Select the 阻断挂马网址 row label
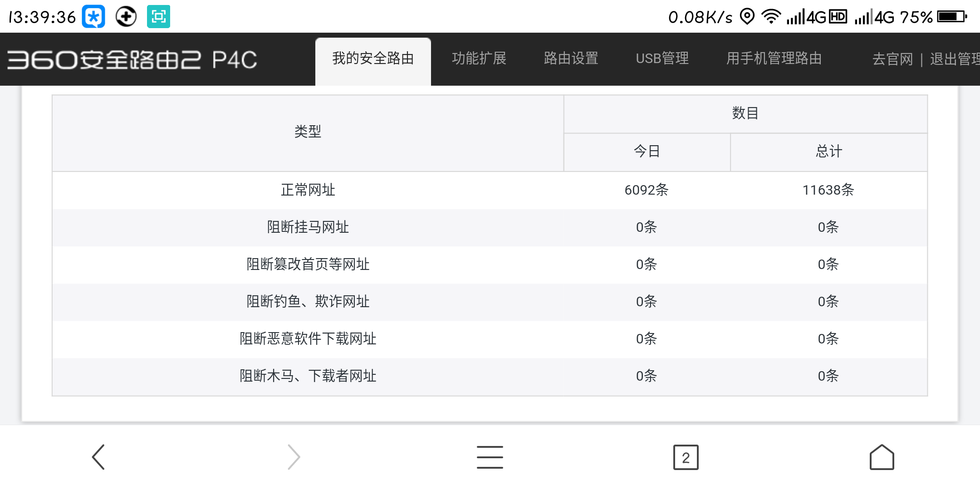This screenshot has width=980, height=490. [x=308, y=227]
